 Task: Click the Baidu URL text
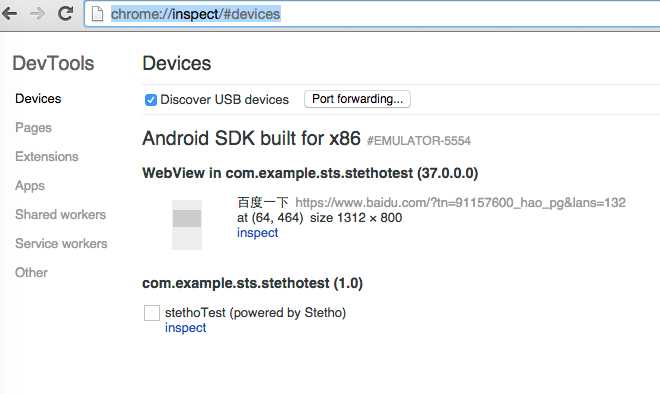click(460, 203)
